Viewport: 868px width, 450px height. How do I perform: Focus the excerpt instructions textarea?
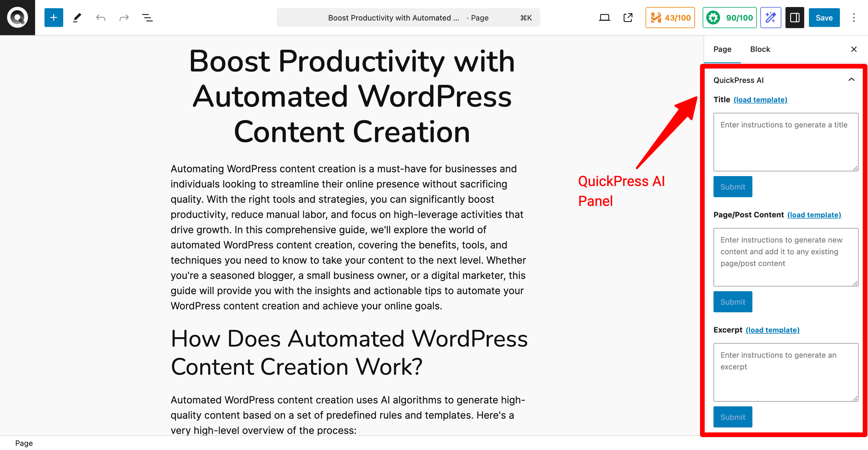pyautogui.click(x=786, y=372)
